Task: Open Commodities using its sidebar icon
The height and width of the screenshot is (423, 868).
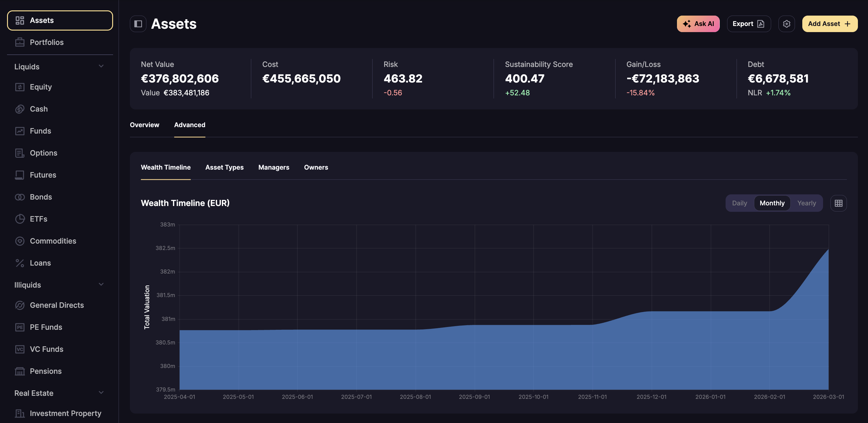Action: point(20,241)
